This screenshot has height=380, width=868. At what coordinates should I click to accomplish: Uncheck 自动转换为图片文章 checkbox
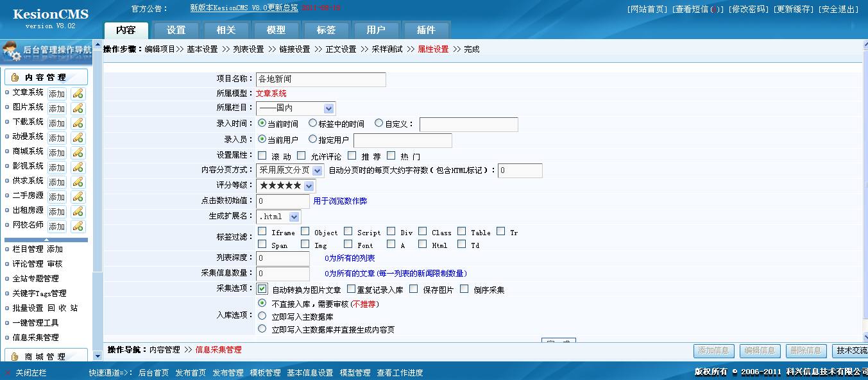pos(262,289)
